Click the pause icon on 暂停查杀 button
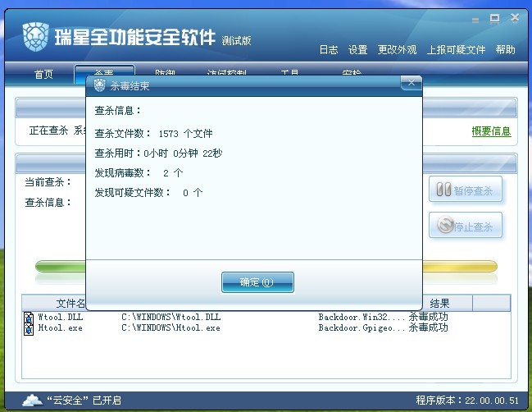The image size is (532, 412). coord(443,190)
